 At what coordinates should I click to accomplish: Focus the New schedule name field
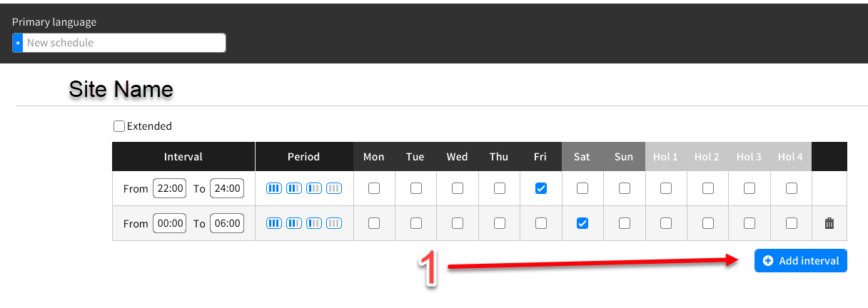125,43
